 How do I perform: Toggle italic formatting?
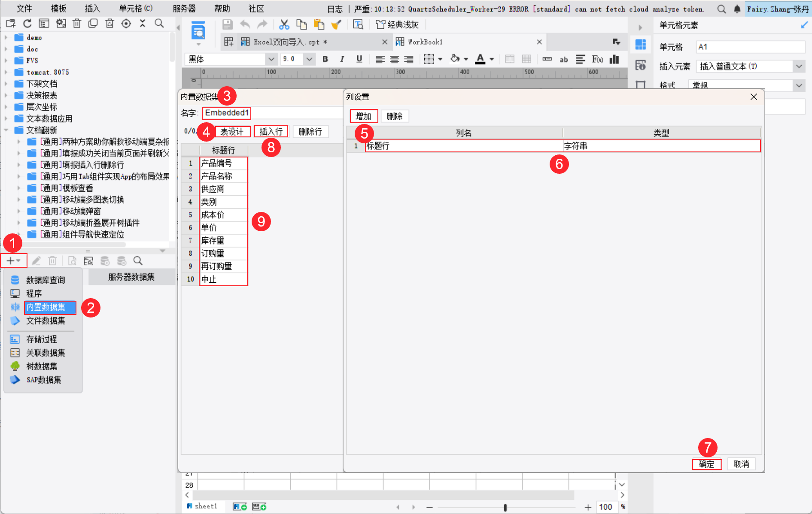342,59
